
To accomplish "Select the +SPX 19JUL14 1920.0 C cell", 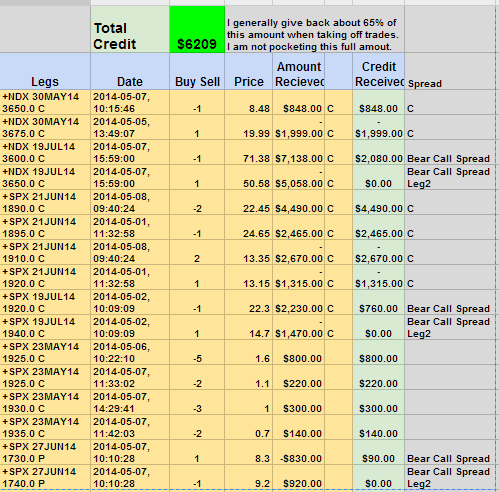I will click(45, 302).
